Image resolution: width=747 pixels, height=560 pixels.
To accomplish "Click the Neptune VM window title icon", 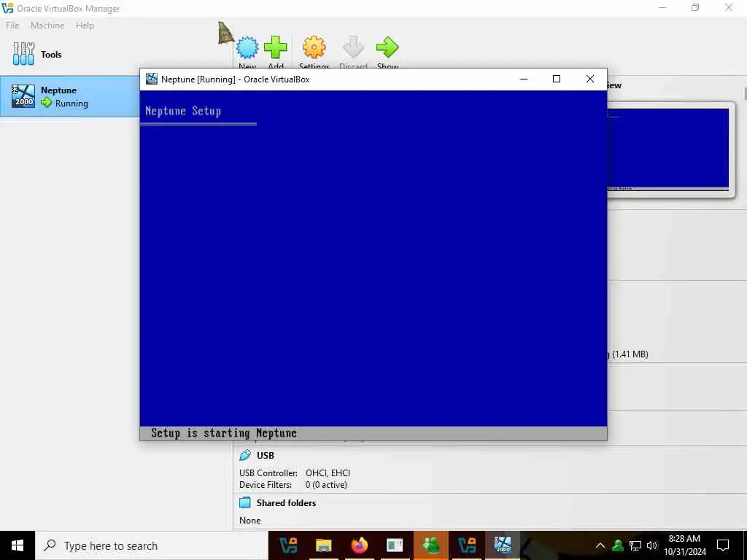I will pyautogui.click(x=152, y=79).
